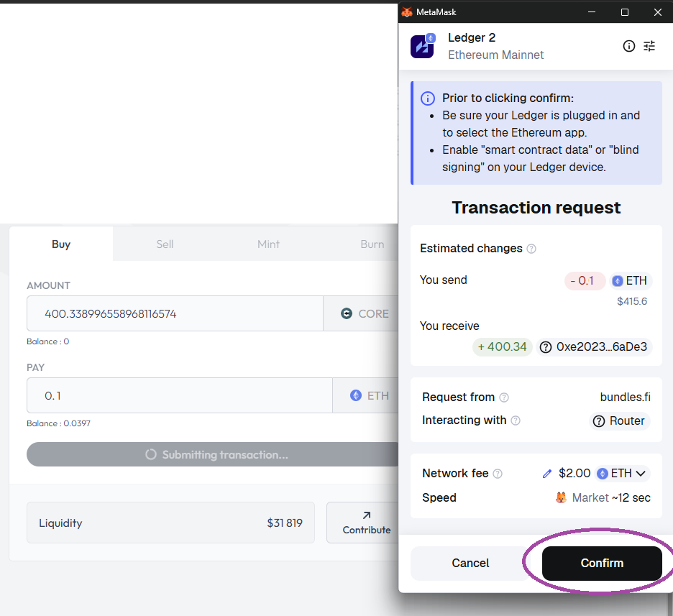The height and width of the screenshot is (616, 673).
Task: Click the Interacting with help icon
Action: click(x=516, y=420)
